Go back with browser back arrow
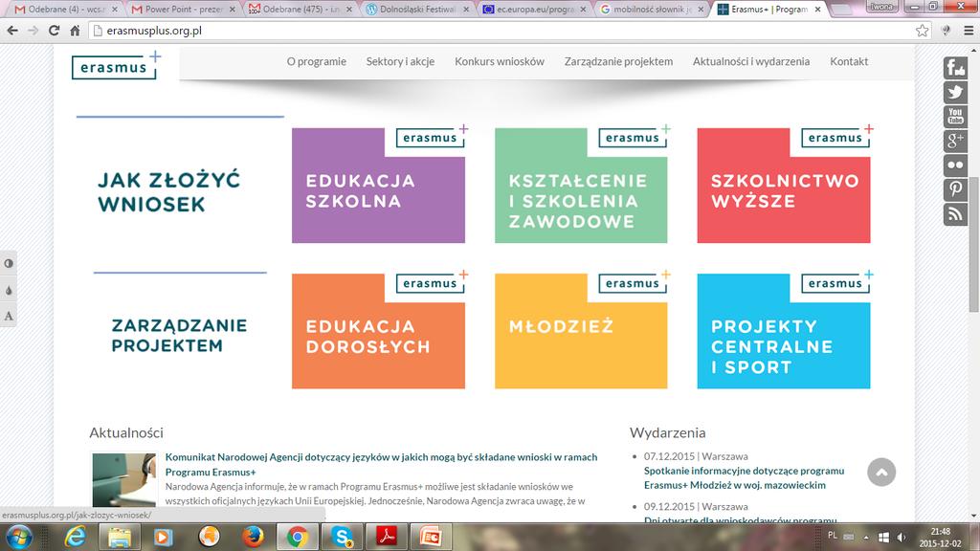 (x=12, y=31)
